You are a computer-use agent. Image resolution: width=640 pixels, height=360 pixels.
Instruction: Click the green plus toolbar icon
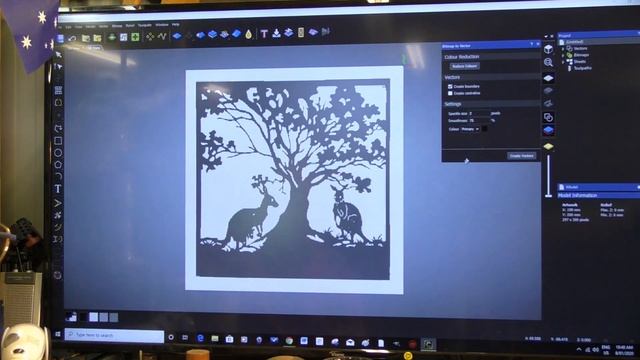[x=135, y=37]
